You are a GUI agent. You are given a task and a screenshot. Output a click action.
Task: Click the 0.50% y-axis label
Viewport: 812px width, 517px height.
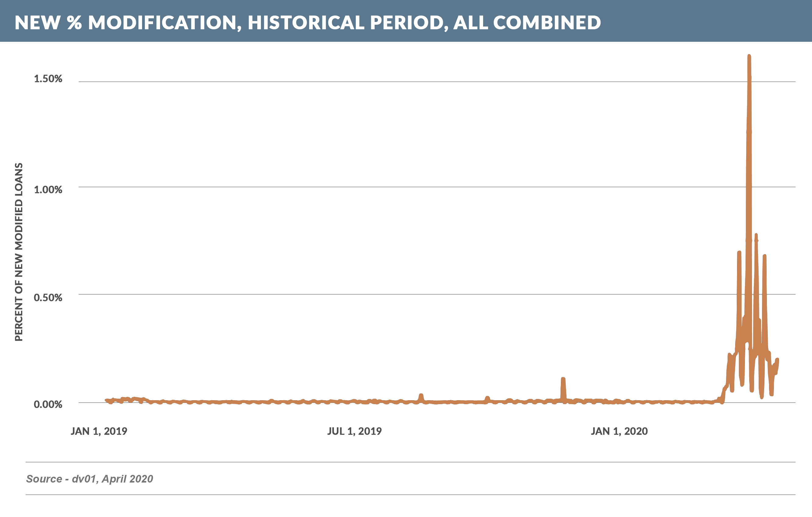(48, 298)
